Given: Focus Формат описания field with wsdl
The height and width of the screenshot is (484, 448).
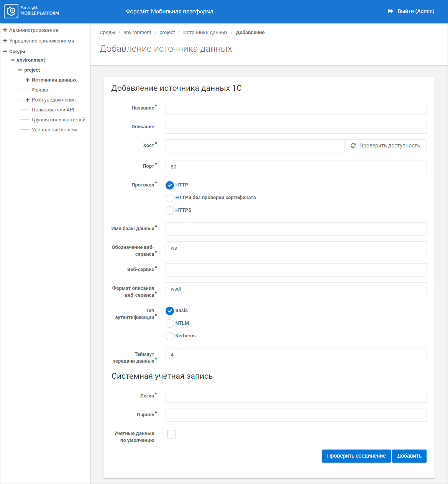Looking at the screenshot, I should pos(296,289).
